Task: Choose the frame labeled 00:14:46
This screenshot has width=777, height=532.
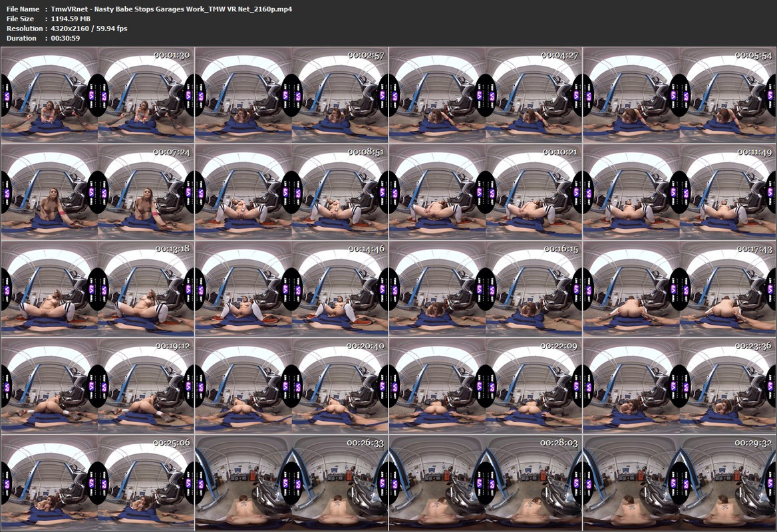Action: (292, 289)
